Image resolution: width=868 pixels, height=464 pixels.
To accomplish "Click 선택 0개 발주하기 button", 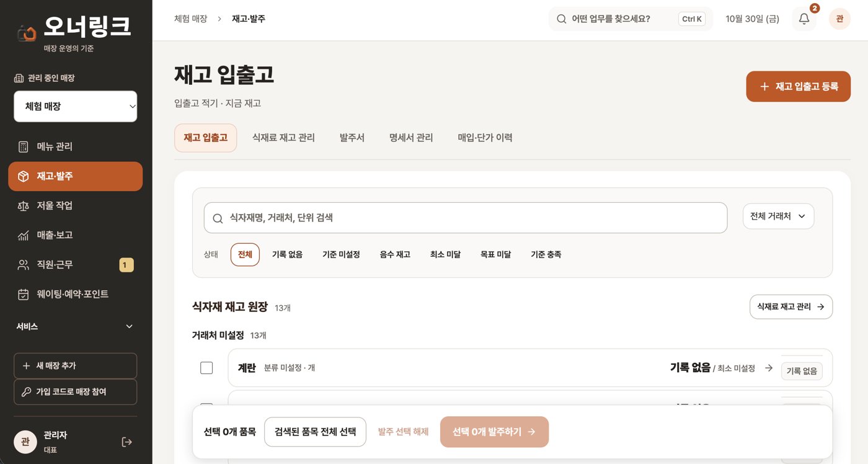I will click(494, 432).
